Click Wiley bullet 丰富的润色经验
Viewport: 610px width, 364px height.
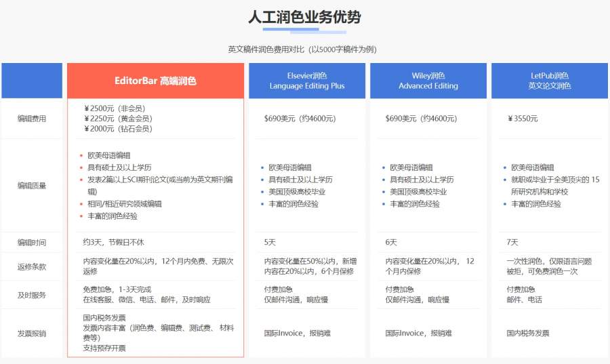pos(415,204)
